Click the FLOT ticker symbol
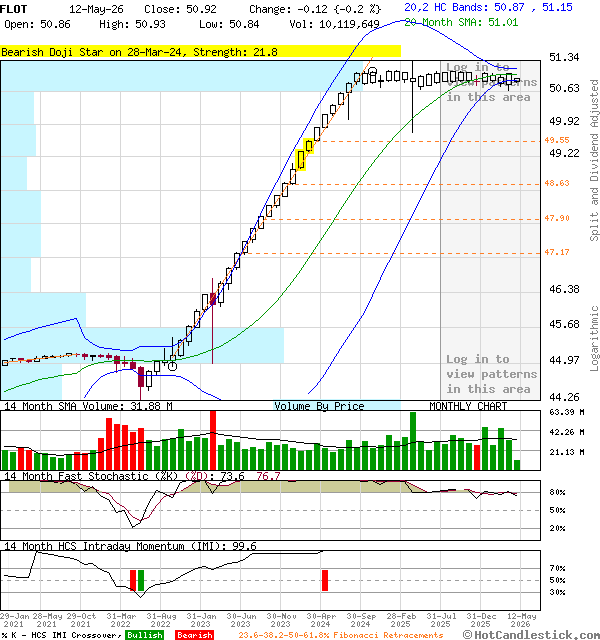This screenshot has height=640, width=600. (x=13, y=9)
